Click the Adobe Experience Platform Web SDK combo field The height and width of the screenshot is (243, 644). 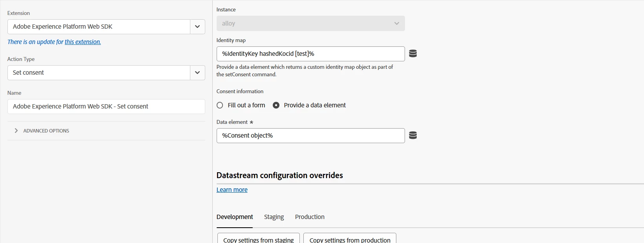coord(99,27)
